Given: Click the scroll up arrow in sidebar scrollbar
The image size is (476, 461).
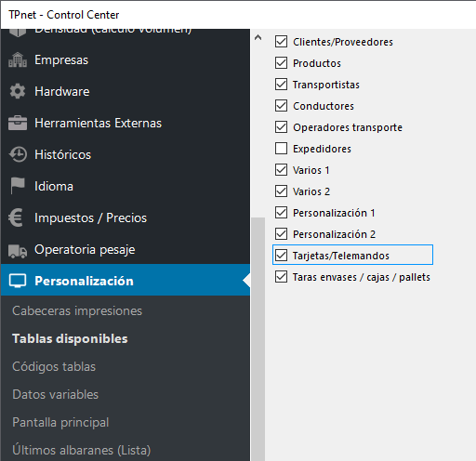Looking at the screenshot, I should tap(258, 38).
